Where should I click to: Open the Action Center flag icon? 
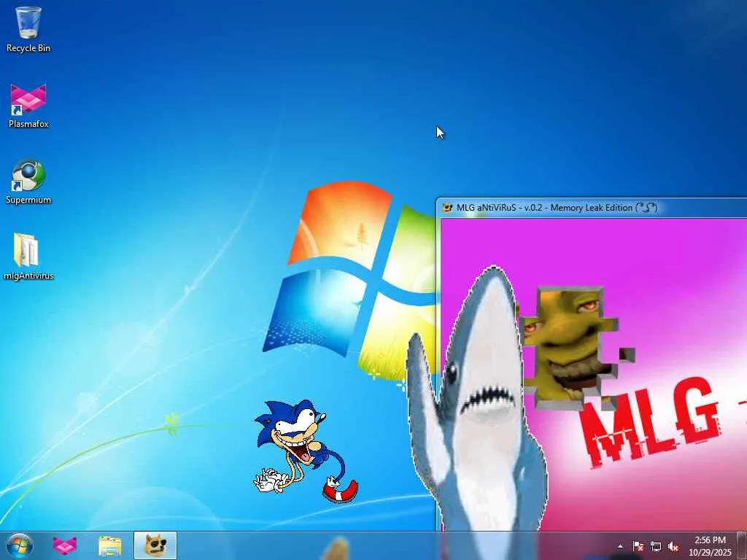pos(638,546)
